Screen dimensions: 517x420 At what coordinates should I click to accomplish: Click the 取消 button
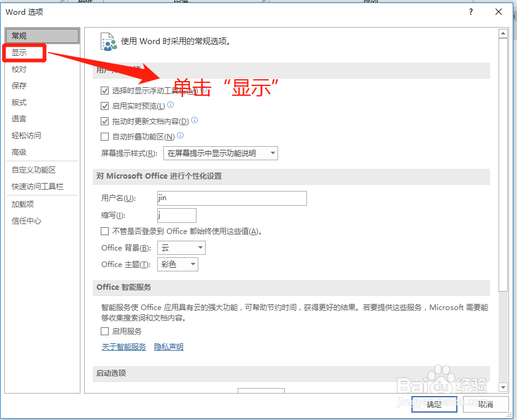pyautogui.click(x=486, y=404)
